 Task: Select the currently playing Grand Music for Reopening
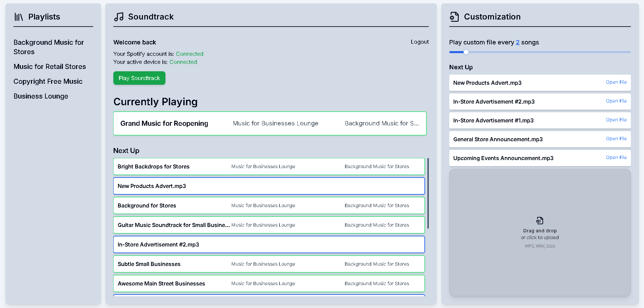[270, 123]
